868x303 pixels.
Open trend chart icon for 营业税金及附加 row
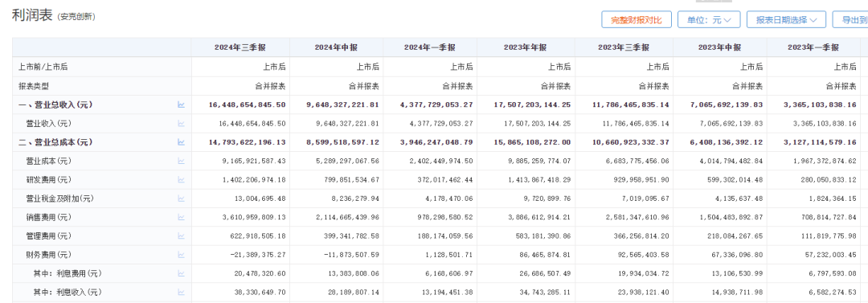click(x=181, y=199)
